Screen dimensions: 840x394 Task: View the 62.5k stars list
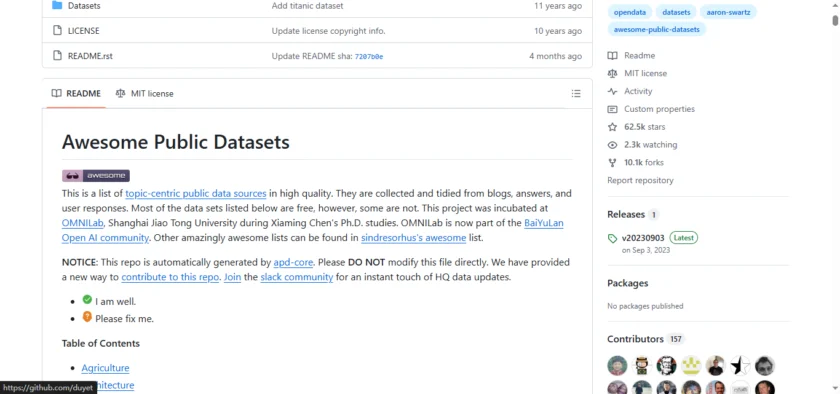(x=644, y=127)
